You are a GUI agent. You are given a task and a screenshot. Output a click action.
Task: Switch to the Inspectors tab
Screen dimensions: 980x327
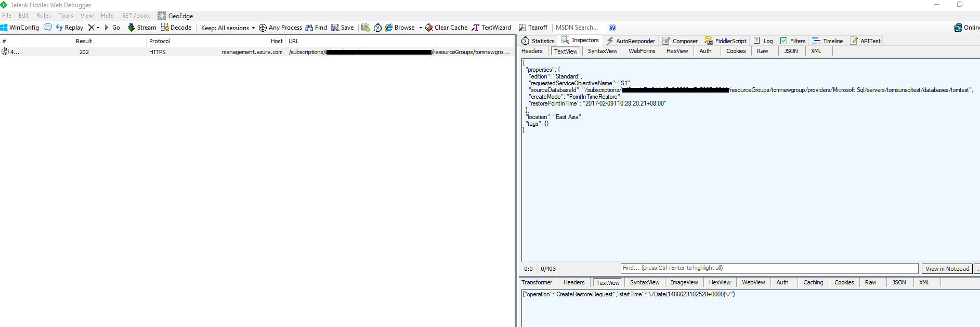tap(580, 40)
